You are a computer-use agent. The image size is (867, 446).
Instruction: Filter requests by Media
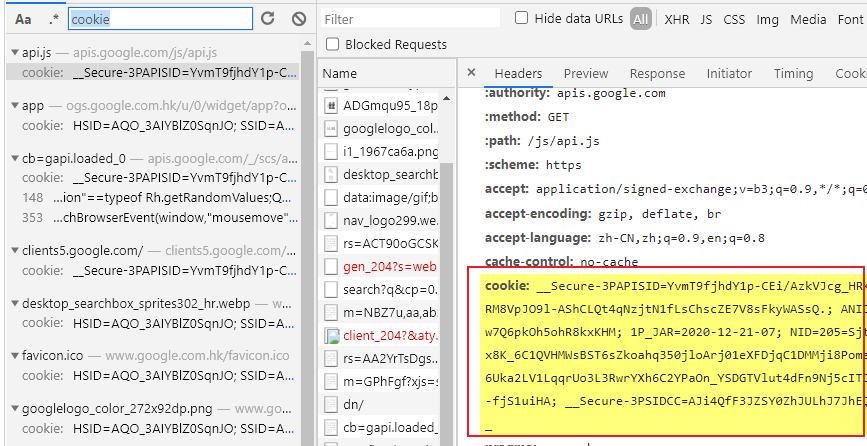[808, 19]
